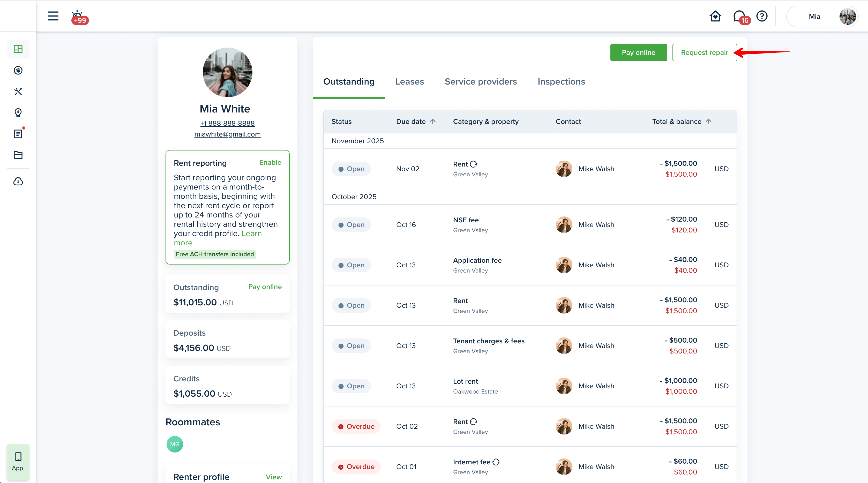
Task: Sort by Due date column arrow
Action: [x=433, y=122]
